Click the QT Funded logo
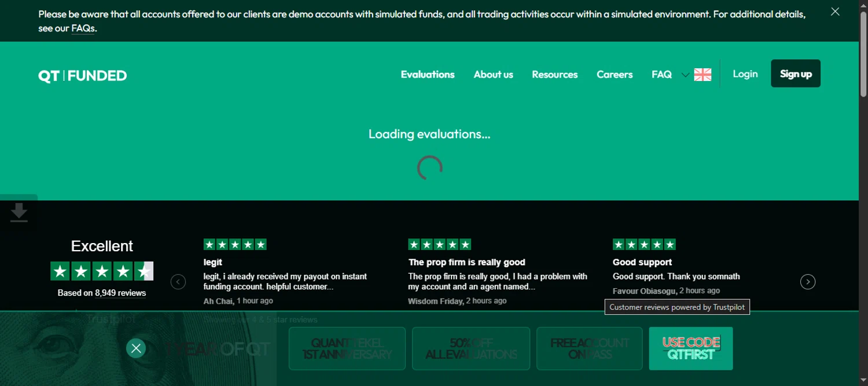868x386 pixels. 83,76
